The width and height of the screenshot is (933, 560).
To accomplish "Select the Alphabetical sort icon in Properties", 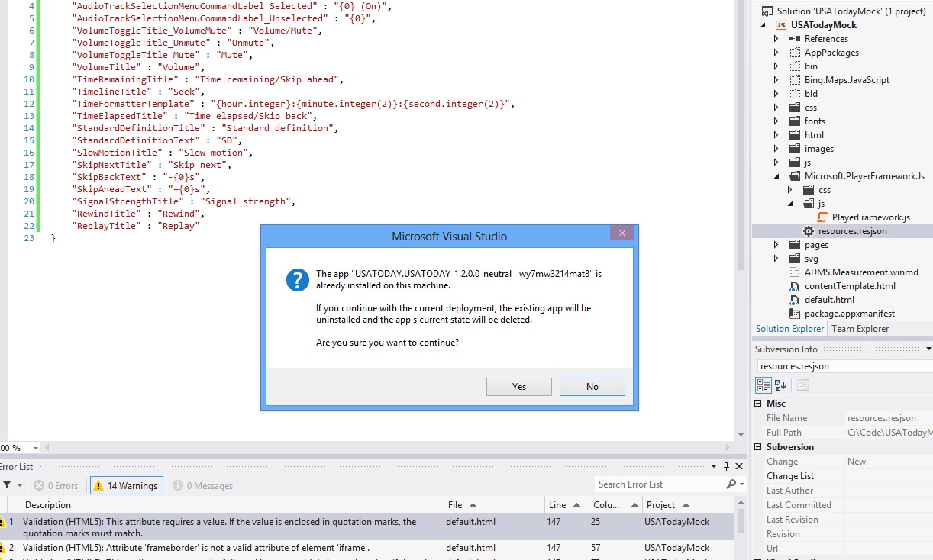I will (x=780, y=385).
